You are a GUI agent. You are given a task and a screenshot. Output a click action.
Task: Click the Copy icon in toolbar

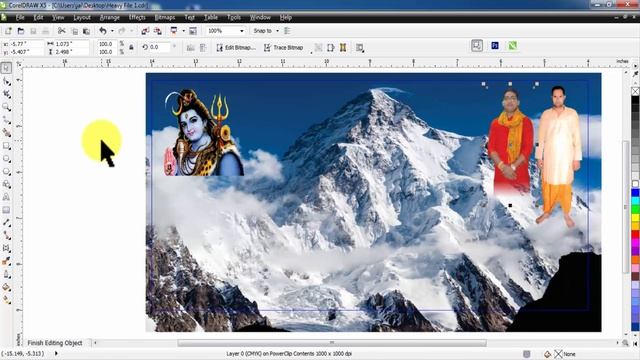point(74,31)
